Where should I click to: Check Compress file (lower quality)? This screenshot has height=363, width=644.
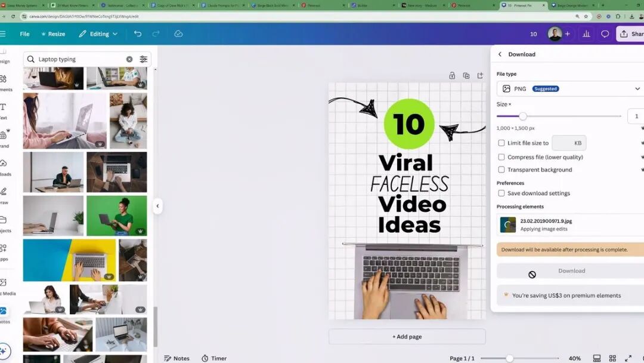click(x=501, y=157)
